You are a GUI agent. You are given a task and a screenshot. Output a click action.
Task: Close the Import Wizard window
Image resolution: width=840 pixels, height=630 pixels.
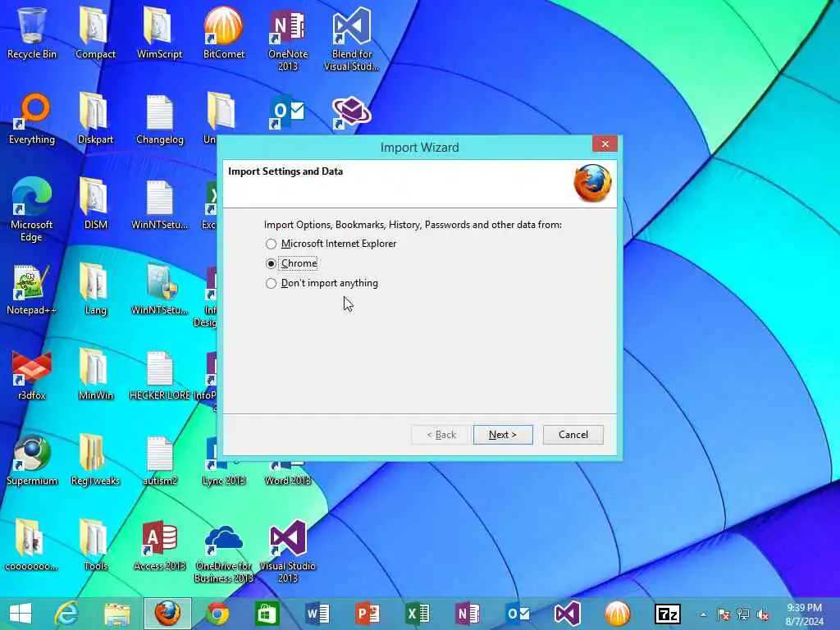pos(605,144)
